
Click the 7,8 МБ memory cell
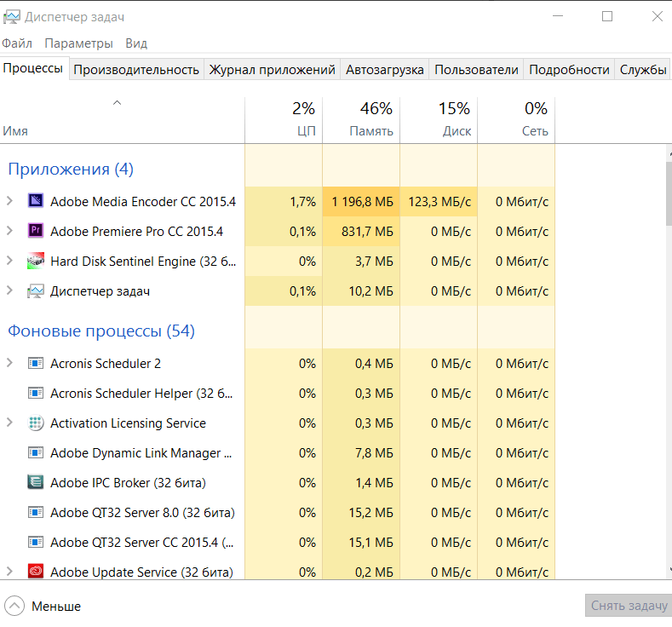[x=361, y=453]
